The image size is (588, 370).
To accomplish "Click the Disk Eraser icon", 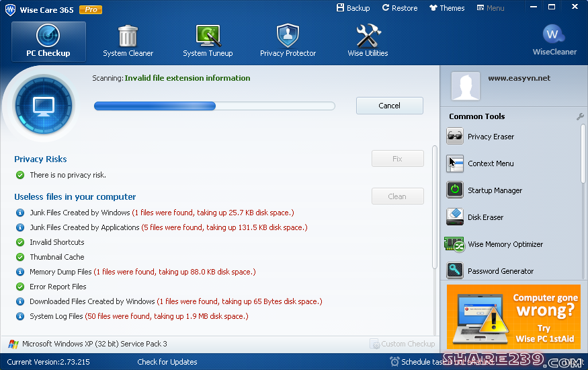I will (455, 217).
